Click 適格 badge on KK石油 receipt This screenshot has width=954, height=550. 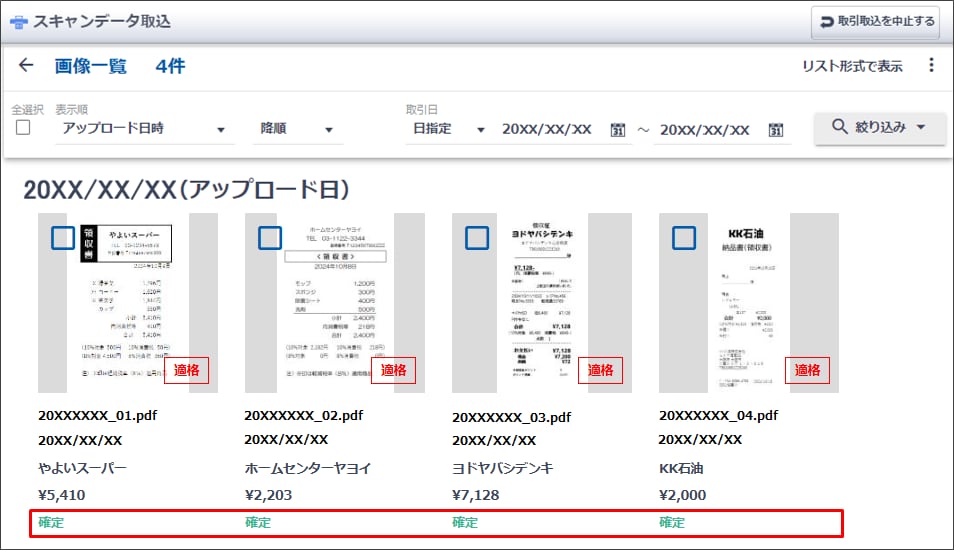click(x=807, y=370)
